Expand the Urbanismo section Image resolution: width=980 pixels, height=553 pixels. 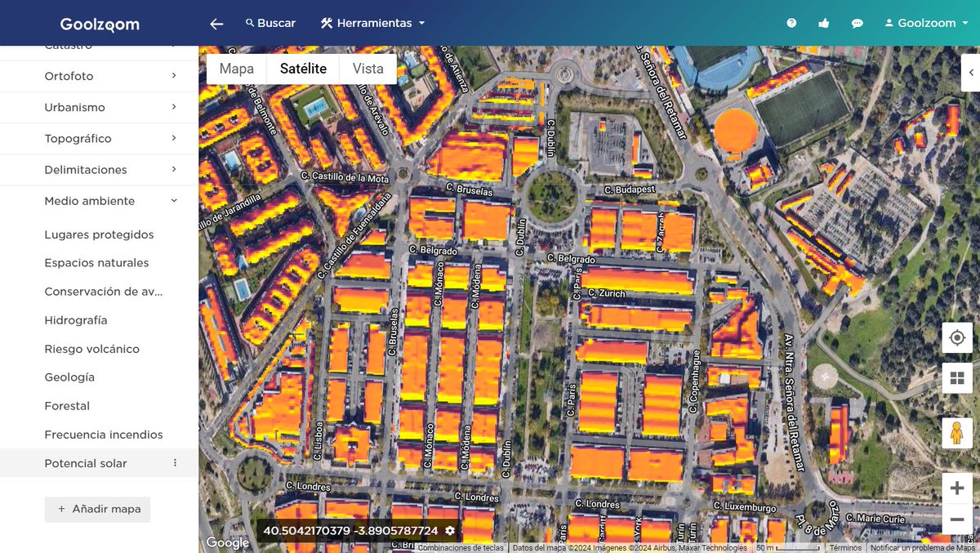pyautogui.click(x=99, y=107)
